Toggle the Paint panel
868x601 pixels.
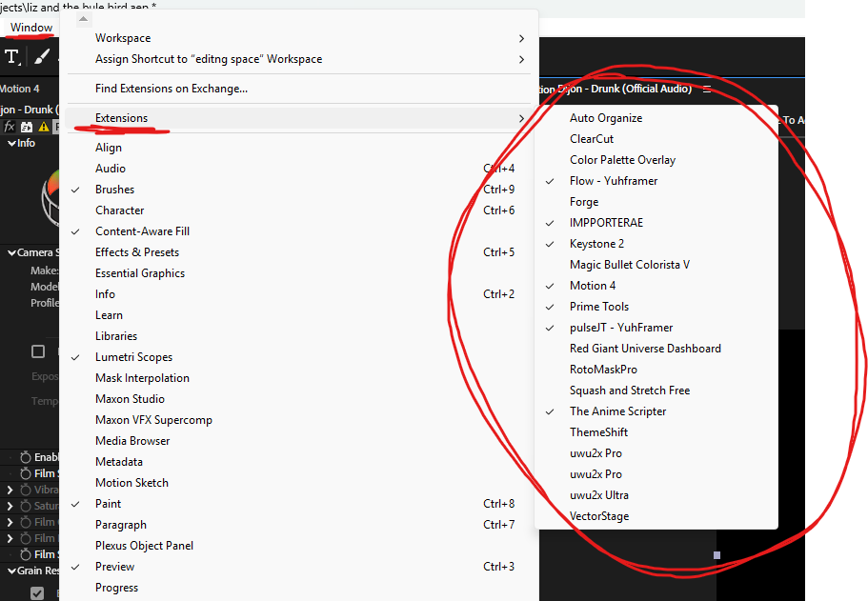coord(299,504)
